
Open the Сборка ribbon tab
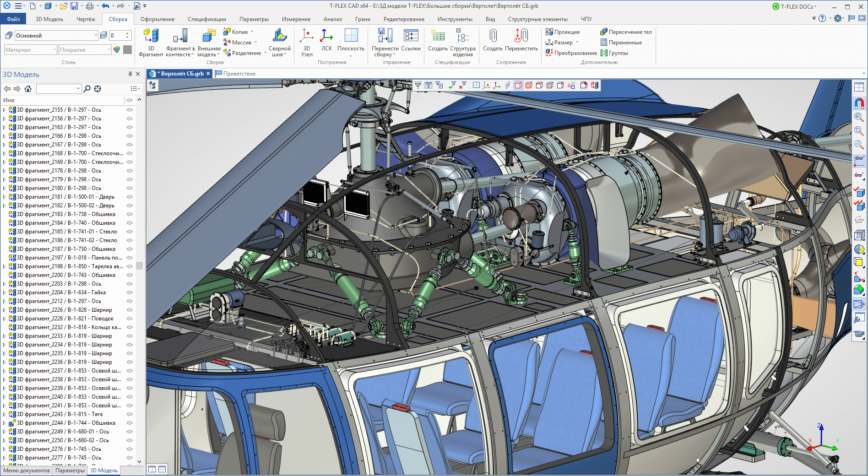click(118, 19)
